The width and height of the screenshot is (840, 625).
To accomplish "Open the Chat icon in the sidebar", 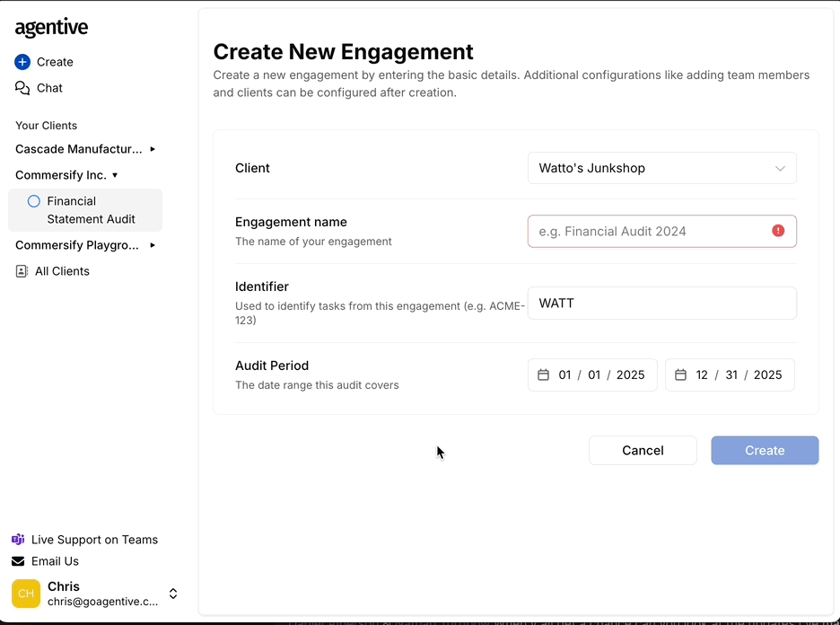I will [21, 87].
